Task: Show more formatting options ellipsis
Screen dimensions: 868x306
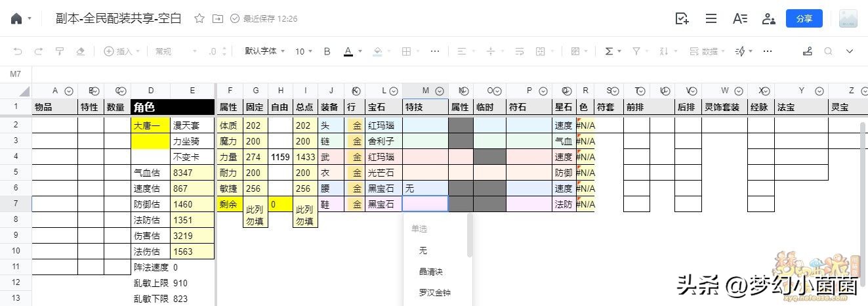Action: click(435, 51)
